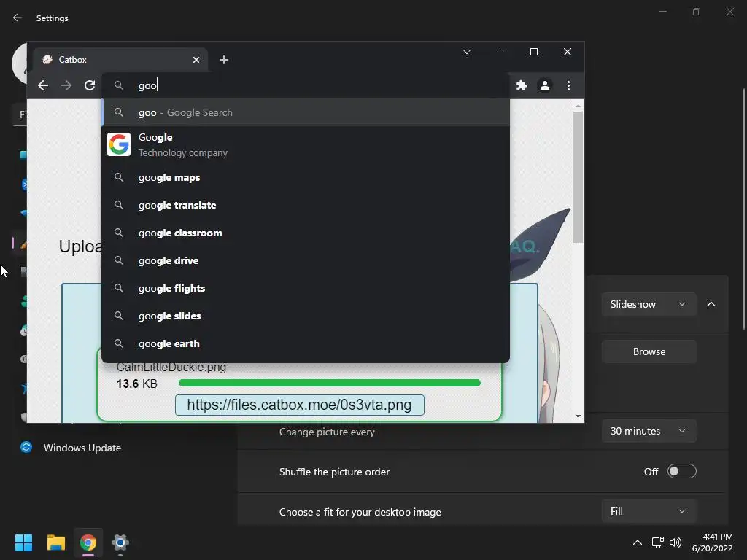This screenshot has width=747, height=560.
Task: Click search icon beside 'google drive'
Action: (119, 260)
